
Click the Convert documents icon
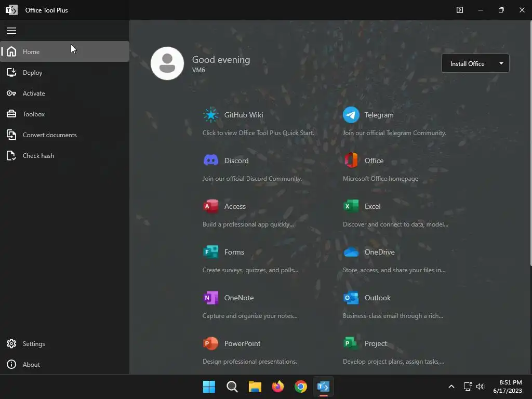click(11, 135)
